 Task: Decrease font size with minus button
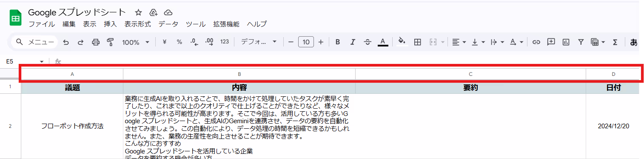(x=291, y=42)
